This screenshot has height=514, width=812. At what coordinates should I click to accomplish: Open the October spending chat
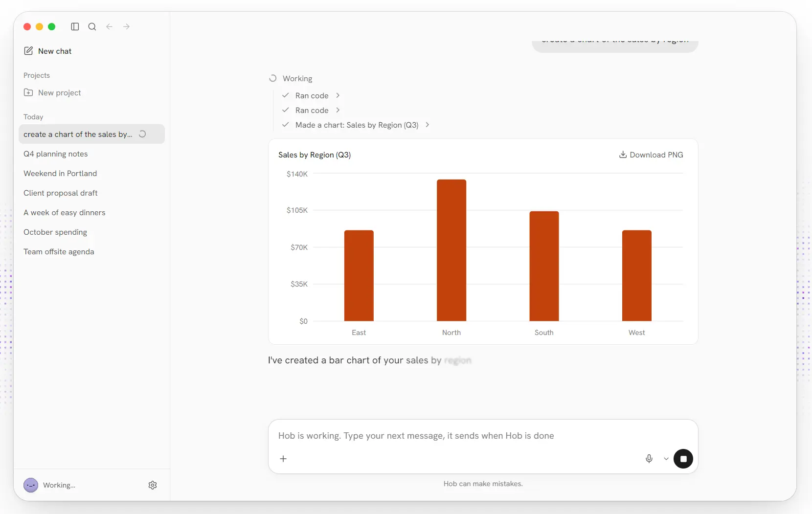pos(91,232)
